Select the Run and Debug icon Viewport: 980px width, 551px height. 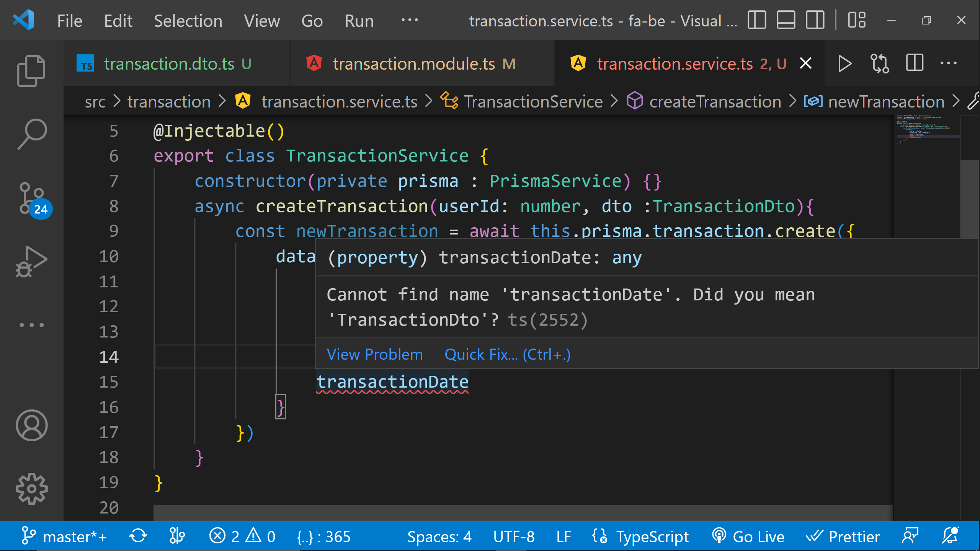tap(31, 260)
